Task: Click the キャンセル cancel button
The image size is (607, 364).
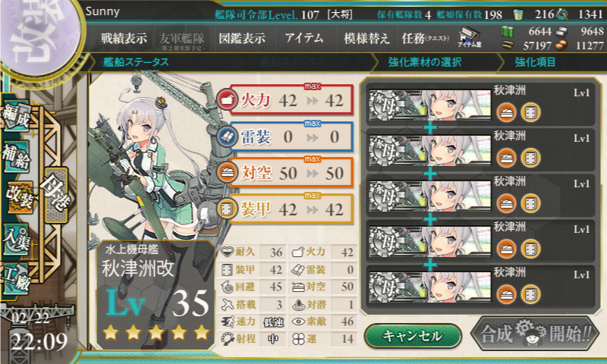Action: pos(413,336)
